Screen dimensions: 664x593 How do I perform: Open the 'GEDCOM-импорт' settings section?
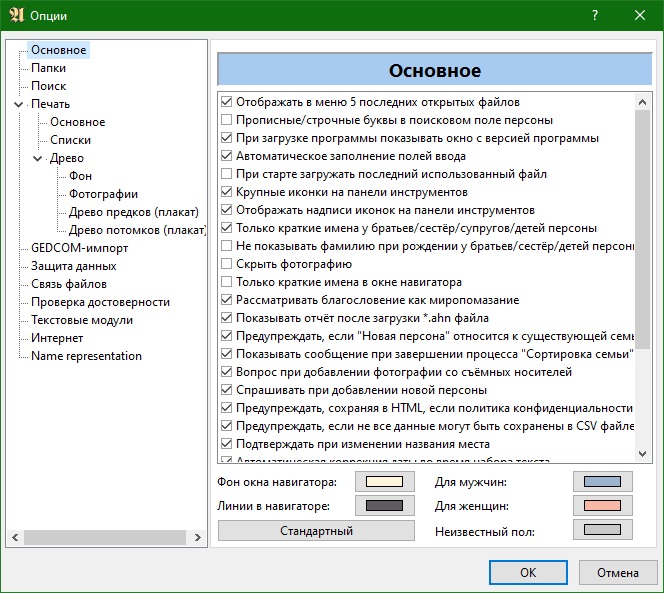coord(79,248)
